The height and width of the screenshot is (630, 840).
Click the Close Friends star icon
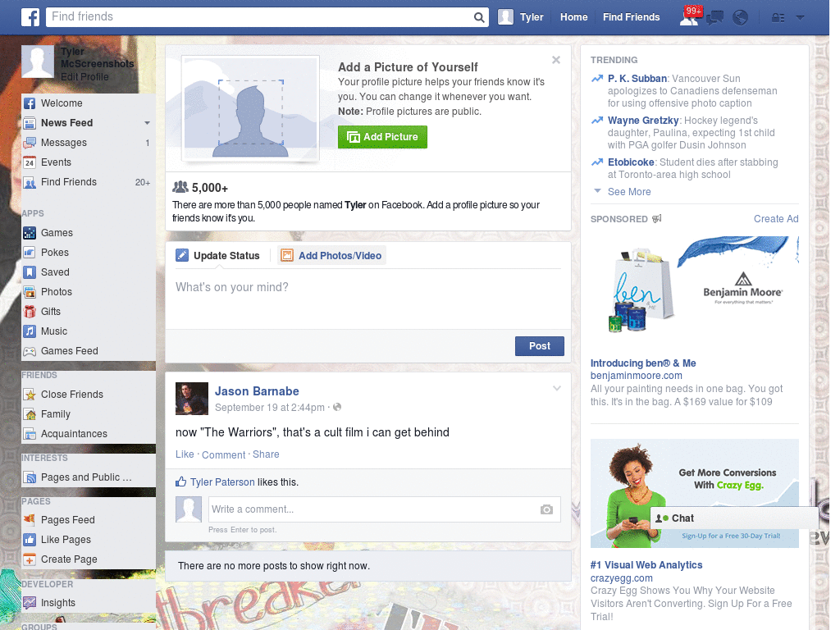click(30, 395)
